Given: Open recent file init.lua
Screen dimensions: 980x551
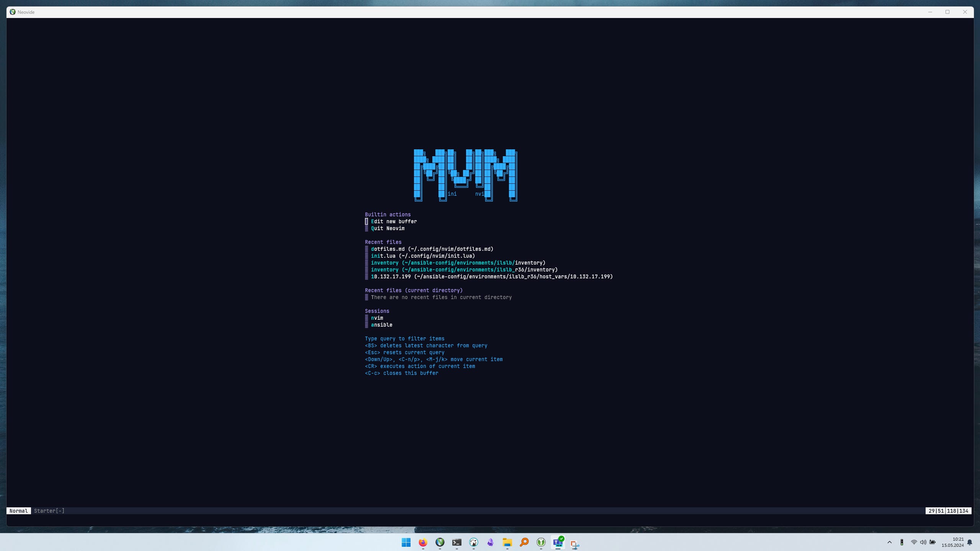Looking at the screenshot, I should [x=423, y=256].
